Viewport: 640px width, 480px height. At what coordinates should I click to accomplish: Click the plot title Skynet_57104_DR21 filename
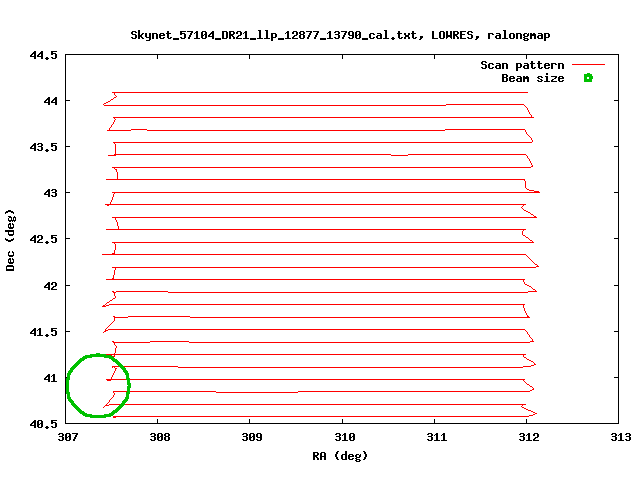pyautogui.click(x=340, y=35)
